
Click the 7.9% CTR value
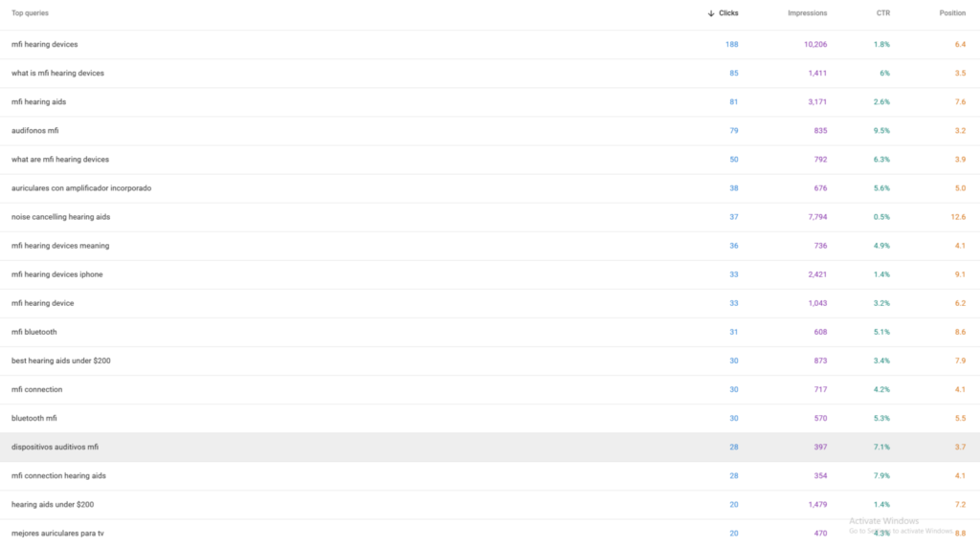coord(881,475)
